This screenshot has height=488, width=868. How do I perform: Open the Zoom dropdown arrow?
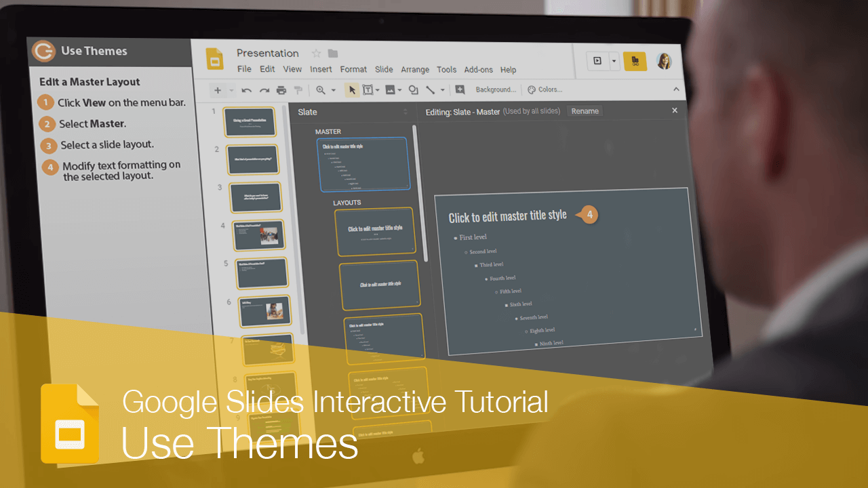click(333, 90)
